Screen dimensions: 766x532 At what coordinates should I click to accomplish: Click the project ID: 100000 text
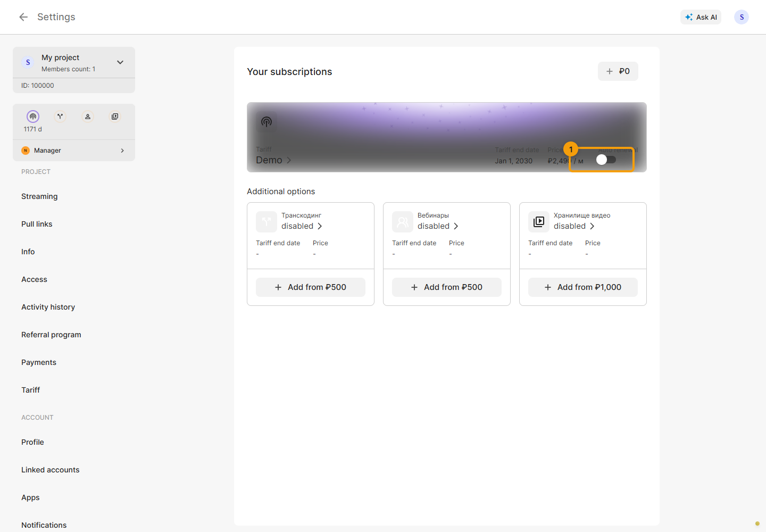point(38,86)
